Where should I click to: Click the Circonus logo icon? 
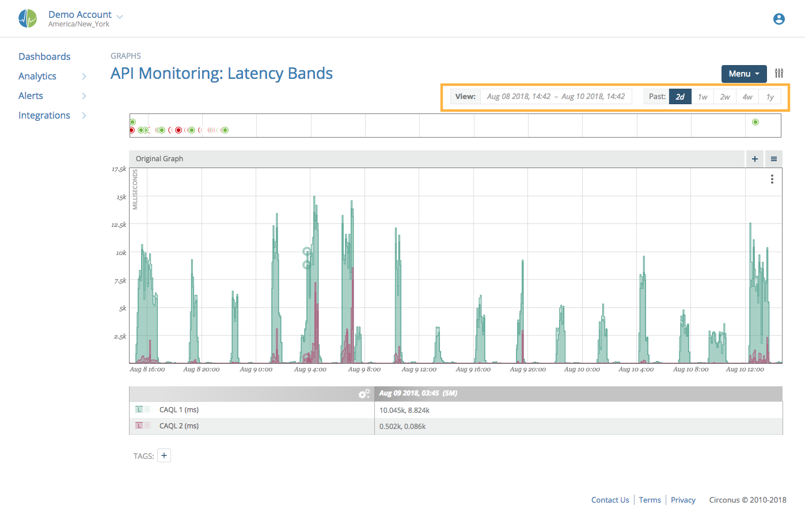point(27,18)
